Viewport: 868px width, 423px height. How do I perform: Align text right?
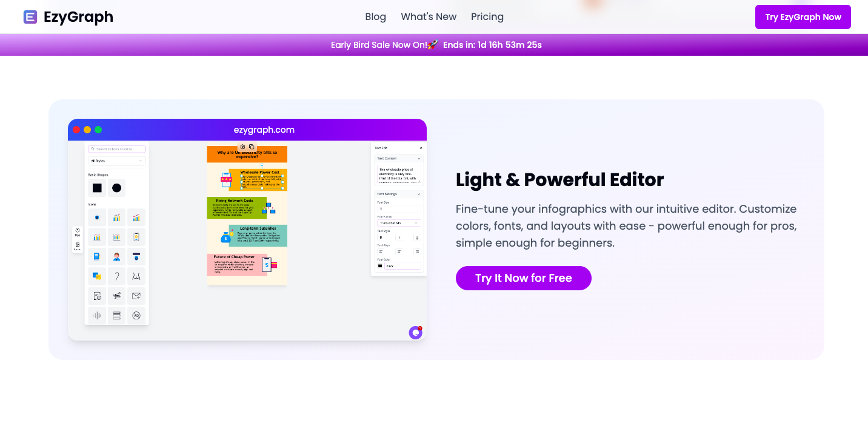pyautogui.click(x=417, y=251)
